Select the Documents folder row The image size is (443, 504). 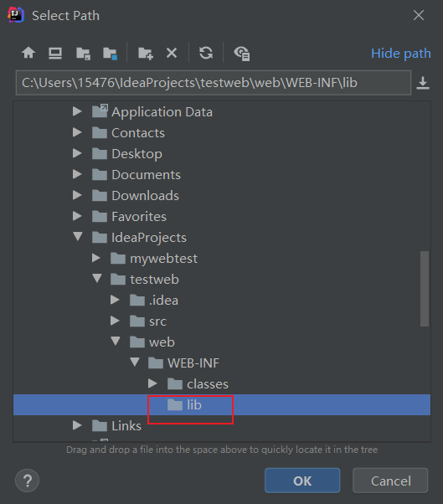point(222,174)
